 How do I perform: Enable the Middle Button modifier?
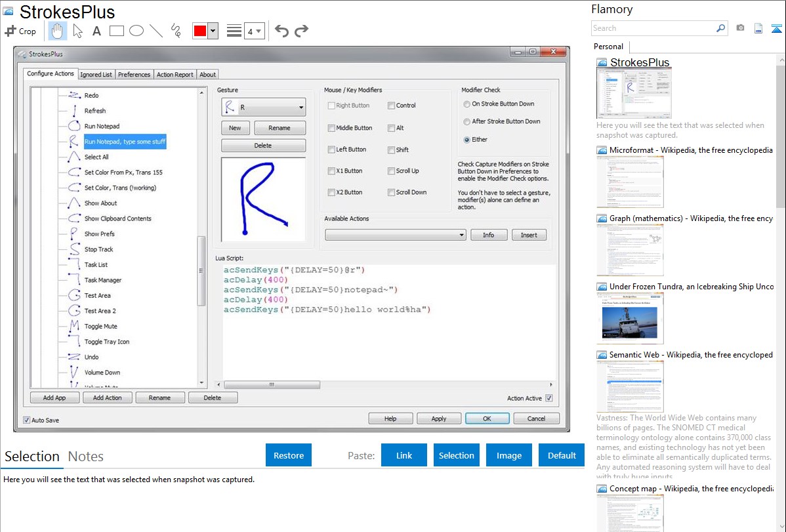pos(331,128)
